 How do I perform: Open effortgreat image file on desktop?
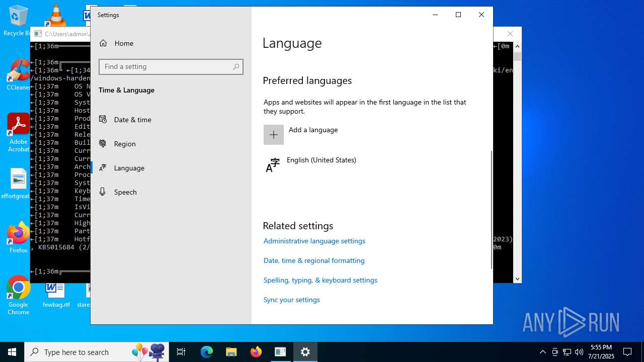pyautogui.click(x=18, y=184)
